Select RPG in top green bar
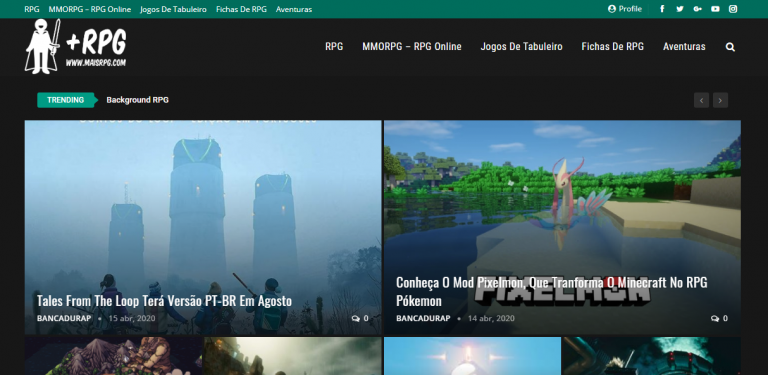Screen dimensions: 768x375 (32, 9)
